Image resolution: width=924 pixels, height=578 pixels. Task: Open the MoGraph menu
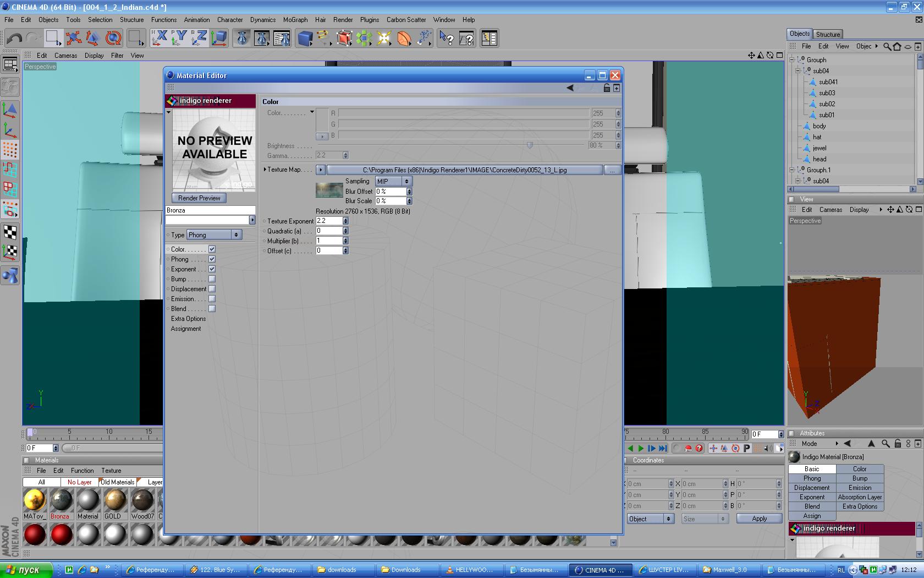tap(295, 20)
